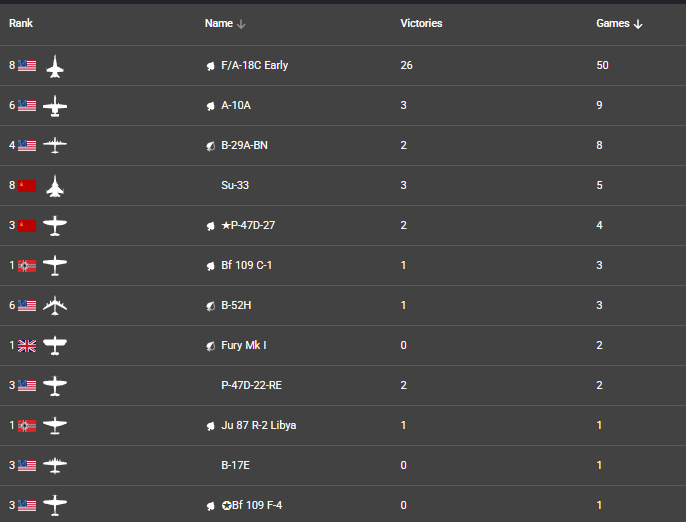The width and height of the screenshot is (686, 522).
Task: Click the British flag in Fury Mk I row
Action: click(27, 346)
